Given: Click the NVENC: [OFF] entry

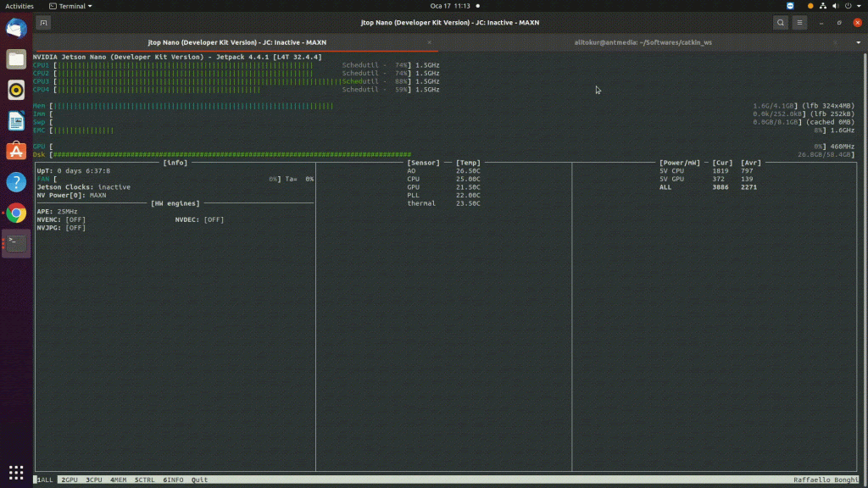Looking at the screenshot, I should coord(61,219).
